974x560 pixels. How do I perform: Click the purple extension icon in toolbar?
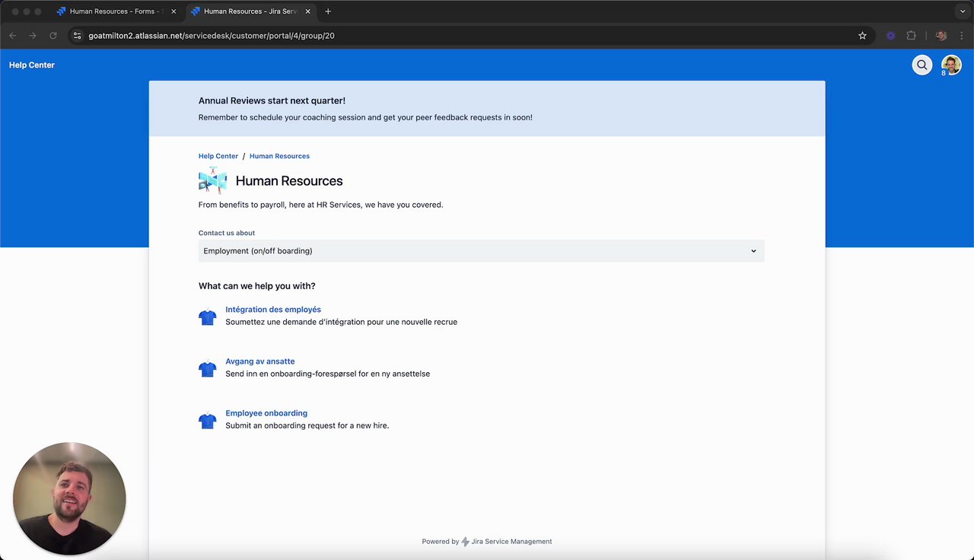(x=890, y=36)
